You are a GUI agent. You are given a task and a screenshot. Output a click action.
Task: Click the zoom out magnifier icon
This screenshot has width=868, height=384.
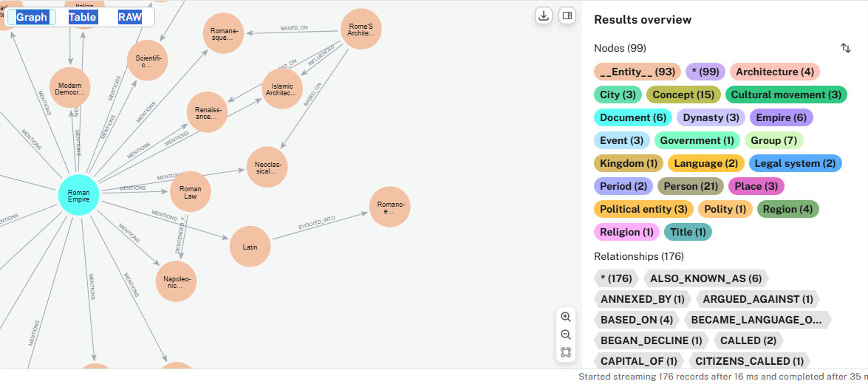[x=566, y=335]
